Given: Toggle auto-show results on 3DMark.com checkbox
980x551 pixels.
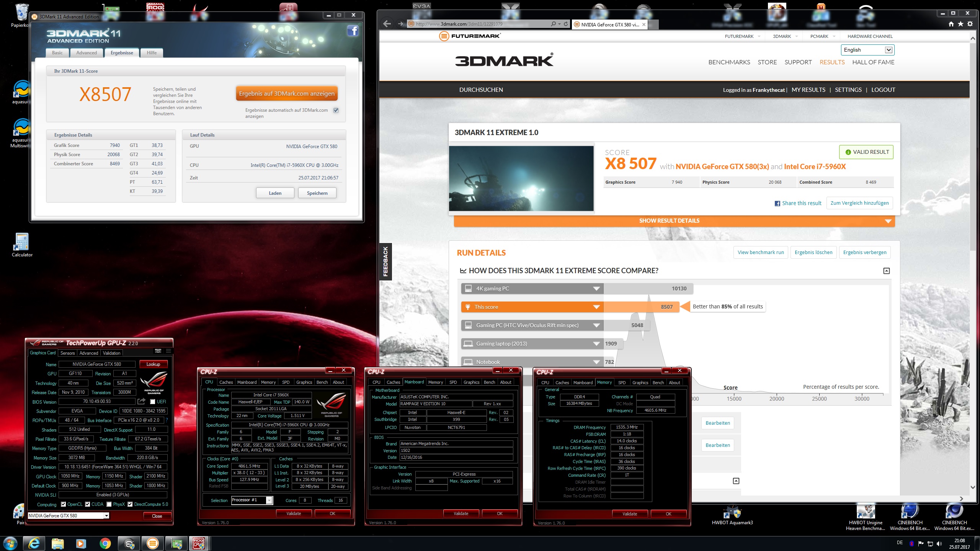Looking at the screenshot, I should (336, 110).
